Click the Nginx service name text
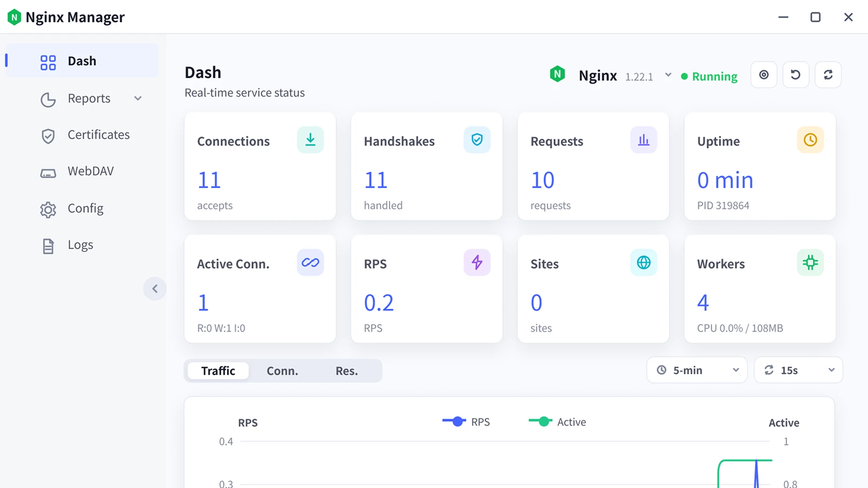This screenshot has width=868, height=488. pyautogui.click(x=598, y=75)
